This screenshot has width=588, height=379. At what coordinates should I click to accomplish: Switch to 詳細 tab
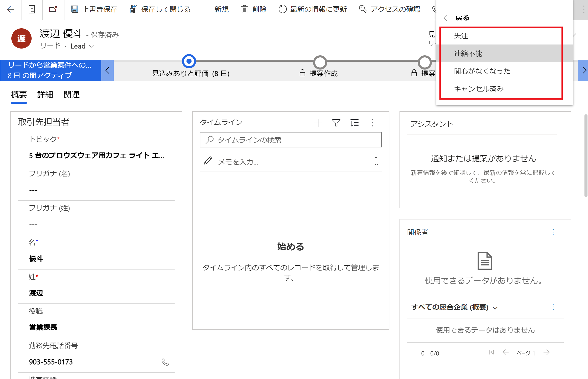click(45, 95)
